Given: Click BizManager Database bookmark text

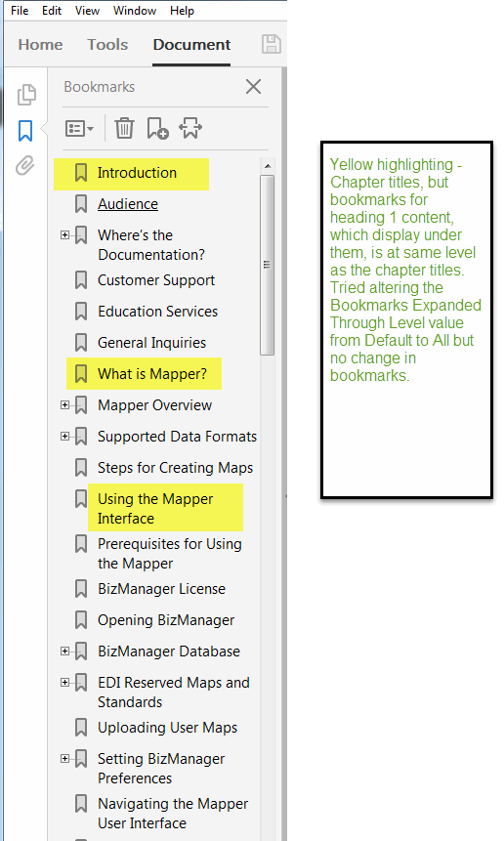Looking at the screenshot, I should pos(169,652).
